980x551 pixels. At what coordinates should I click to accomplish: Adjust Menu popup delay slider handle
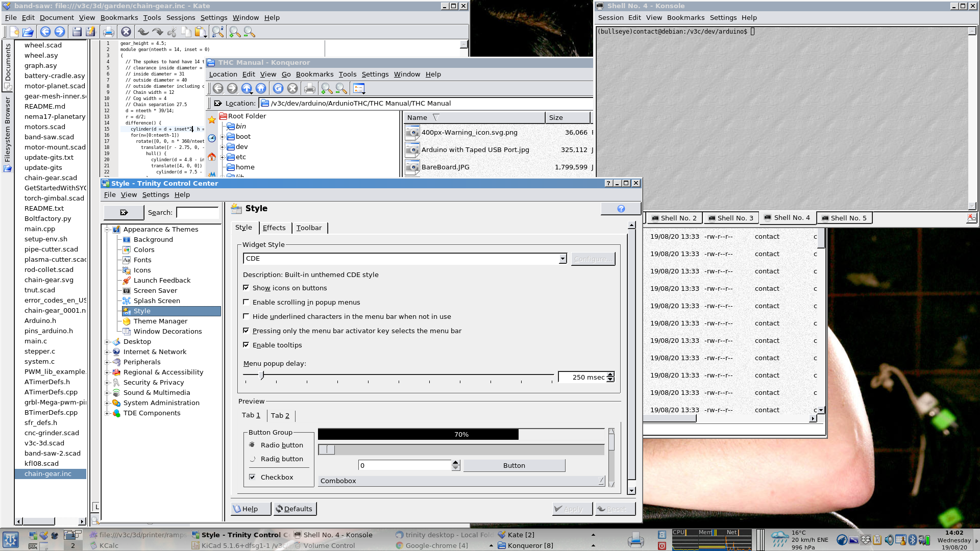(x=262, y=375)
